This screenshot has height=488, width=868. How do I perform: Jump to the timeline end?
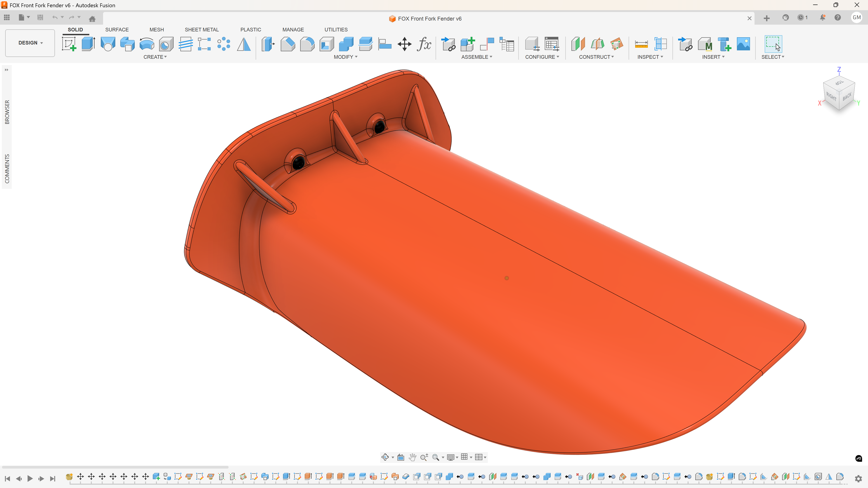(53, 479)
